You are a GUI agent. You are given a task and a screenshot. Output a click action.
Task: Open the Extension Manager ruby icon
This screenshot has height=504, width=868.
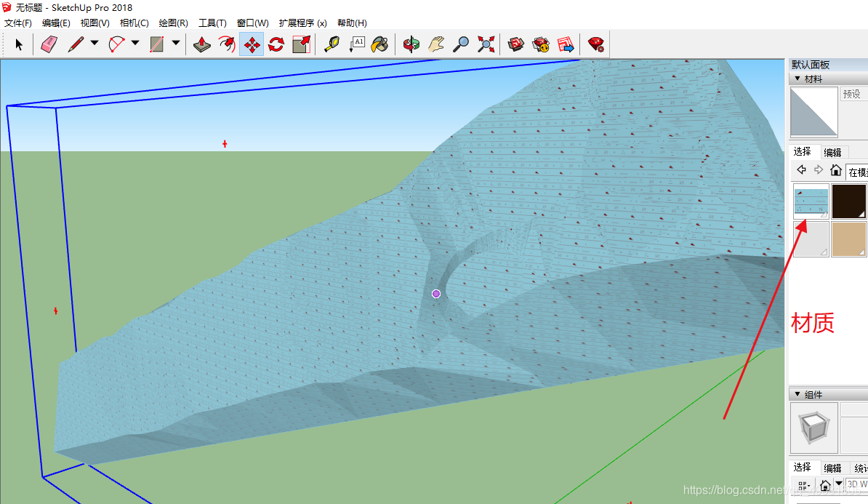point(596,44)
